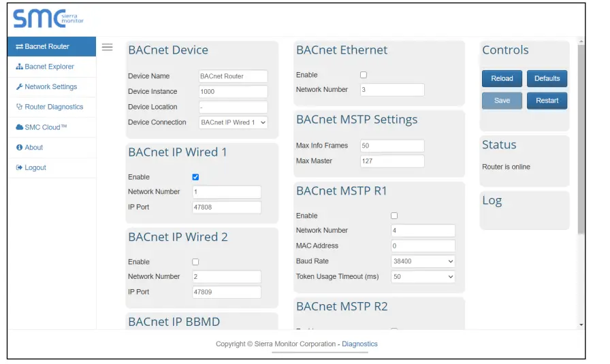Click the scrollbar up arrow
The height and width of the screenshot is (364, 610).
pos(581,42)
